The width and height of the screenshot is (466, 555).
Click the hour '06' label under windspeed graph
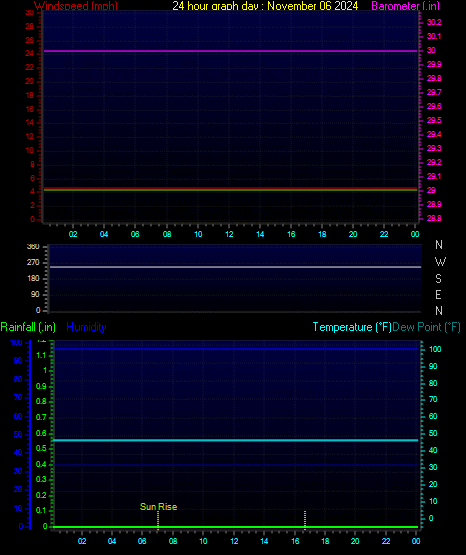point(135,234)
